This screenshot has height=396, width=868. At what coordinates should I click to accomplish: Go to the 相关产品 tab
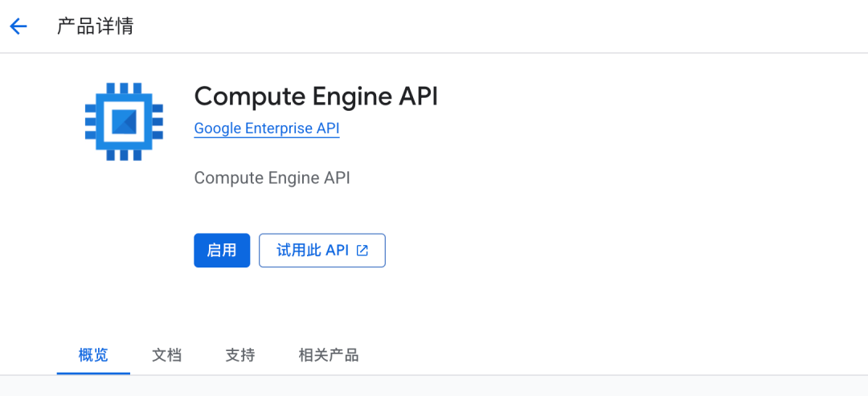[x=328, y=355]
